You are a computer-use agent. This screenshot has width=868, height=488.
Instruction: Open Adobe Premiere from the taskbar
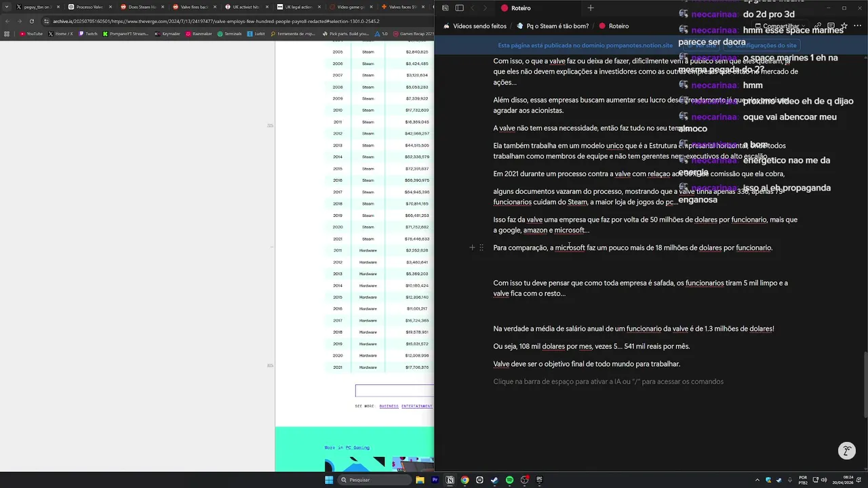(435, 480)
